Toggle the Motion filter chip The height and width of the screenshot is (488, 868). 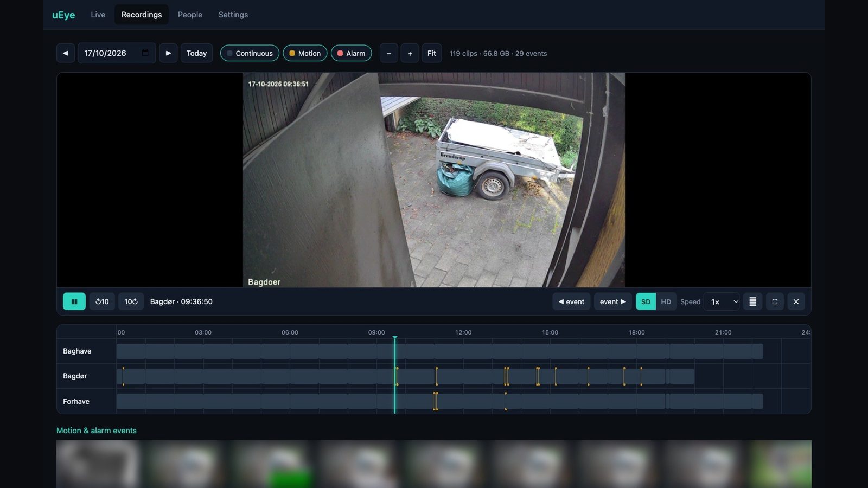(x=305, y=53)
